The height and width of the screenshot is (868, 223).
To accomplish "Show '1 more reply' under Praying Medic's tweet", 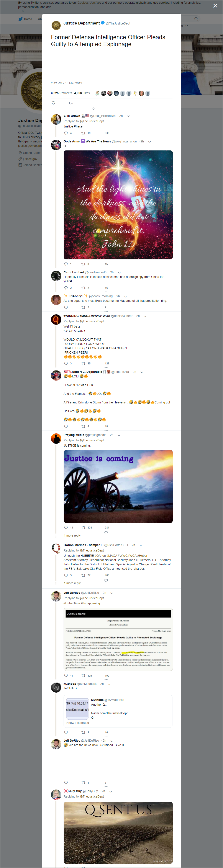I will 72,535.
